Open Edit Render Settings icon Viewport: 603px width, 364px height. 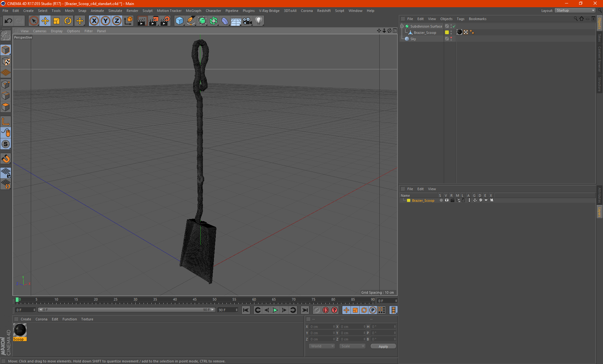pyautogui.click(x=165, y=21)
